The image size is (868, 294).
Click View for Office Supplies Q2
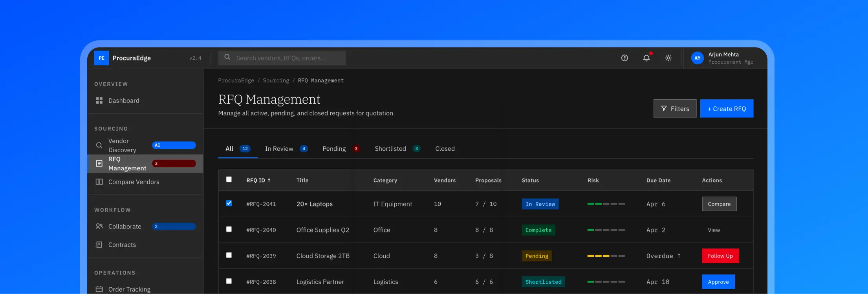[714, 230]
